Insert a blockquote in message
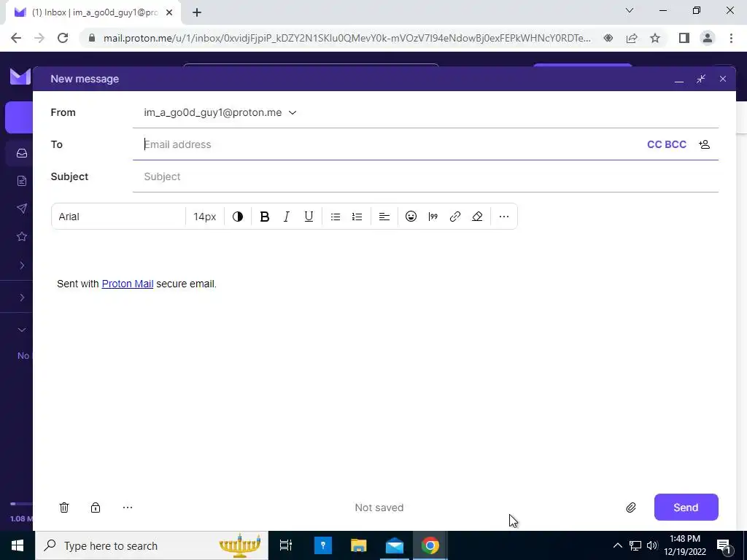This screenshot has width=747, height=560. point(433,217)
